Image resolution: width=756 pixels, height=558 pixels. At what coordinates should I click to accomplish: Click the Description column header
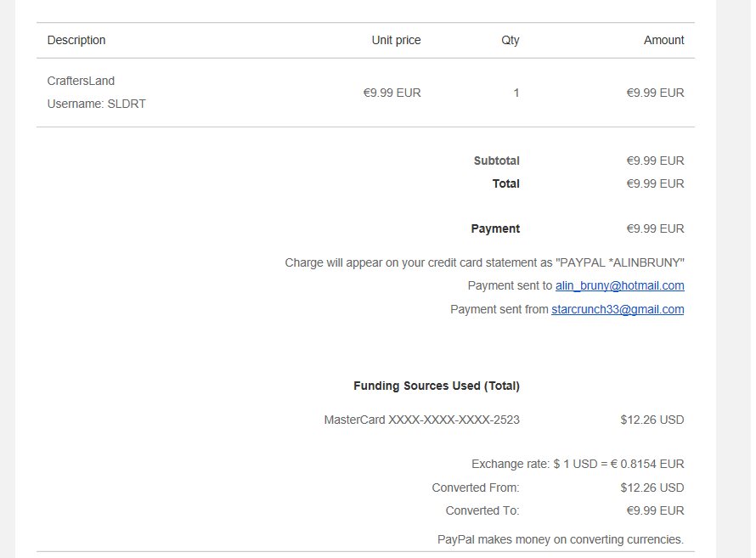[x=76, y=41]
